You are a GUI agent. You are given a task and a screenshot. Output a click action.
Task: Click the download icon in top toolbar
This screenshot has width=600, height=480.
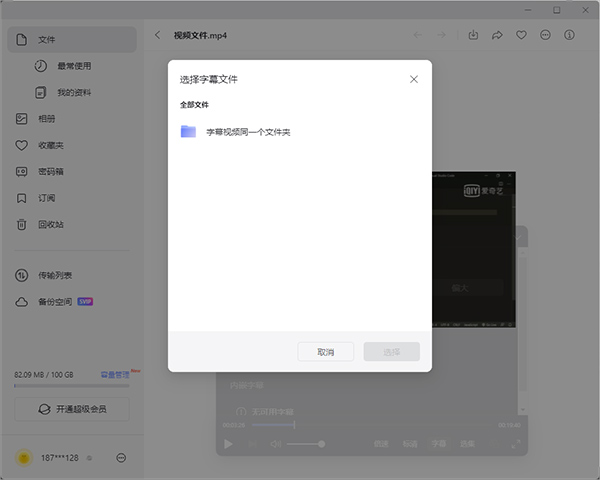(x=473, y=35)
